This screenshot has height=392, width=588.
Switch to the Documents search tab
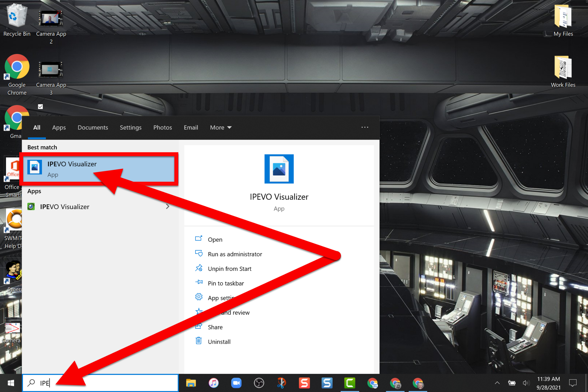(93, 128)
